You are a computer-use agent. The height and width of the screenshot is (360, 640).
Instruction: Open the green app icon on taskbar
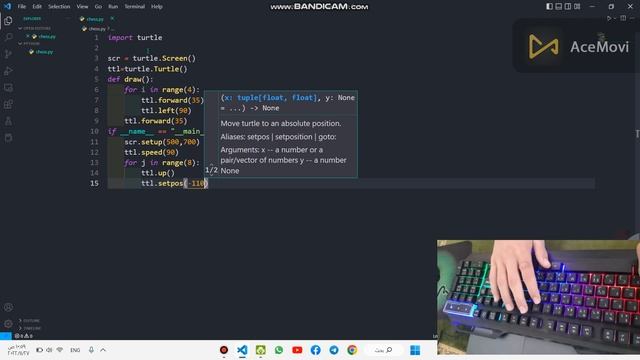260,350
